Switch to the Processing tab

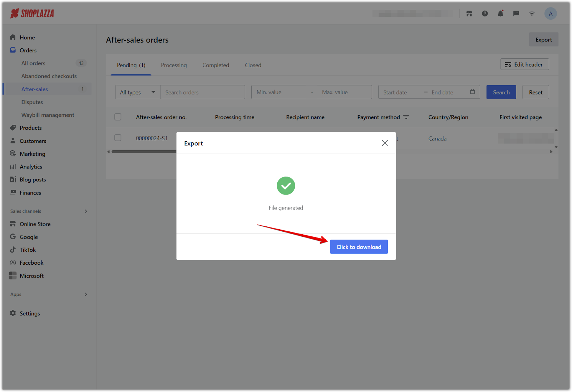(x=174, y=65)
